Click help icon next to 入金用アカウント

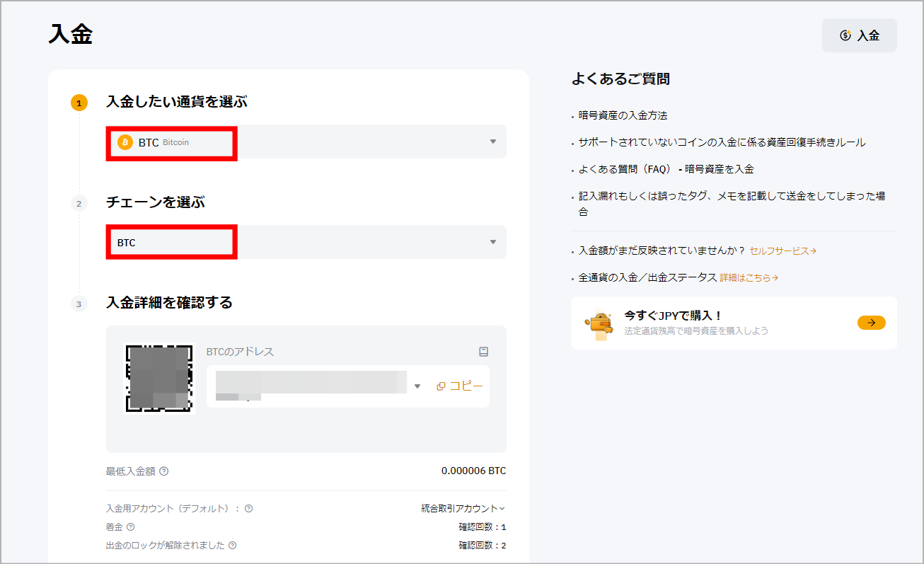[248, 508]
